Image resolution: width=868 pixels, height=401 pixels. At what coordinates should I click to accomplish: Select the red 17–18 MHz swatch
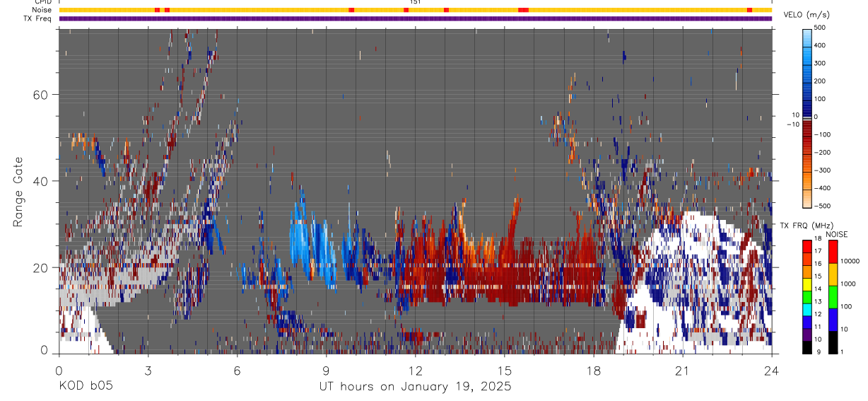(807, 245)
